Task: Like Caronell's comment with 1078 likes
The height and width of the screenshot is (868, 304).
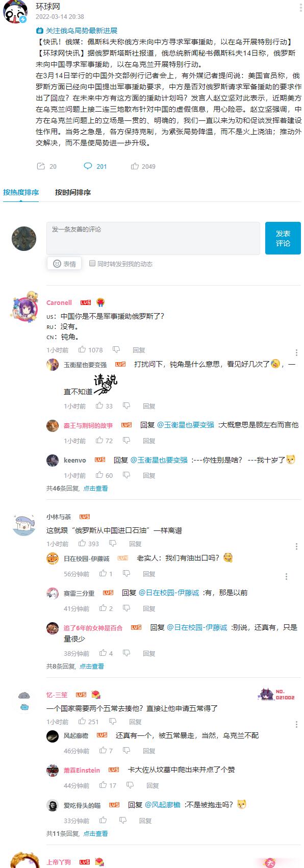Action: (82, 350)
